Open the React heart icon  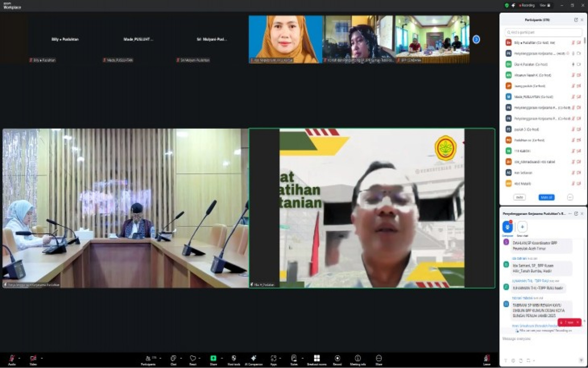pyautogui.click(x=193, y=358)
